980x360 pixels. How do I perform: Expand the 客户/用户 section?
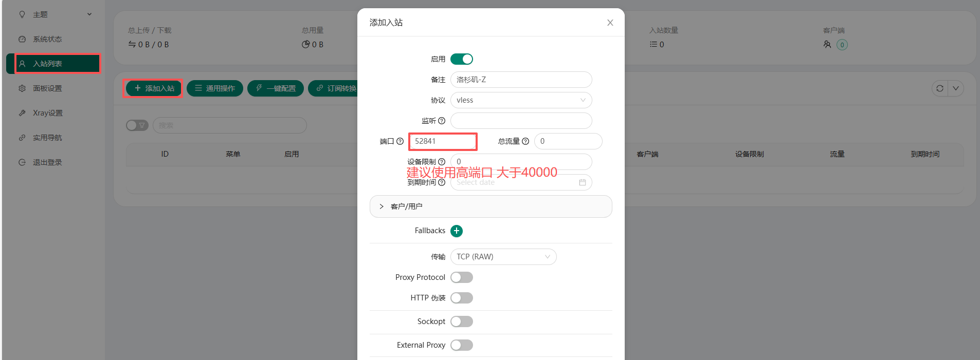tap(491, 206)
